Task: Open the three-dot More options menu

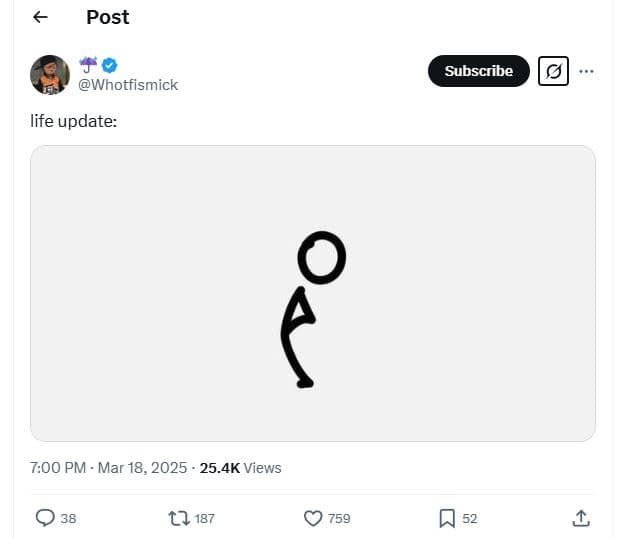Action: pos(587,71)
